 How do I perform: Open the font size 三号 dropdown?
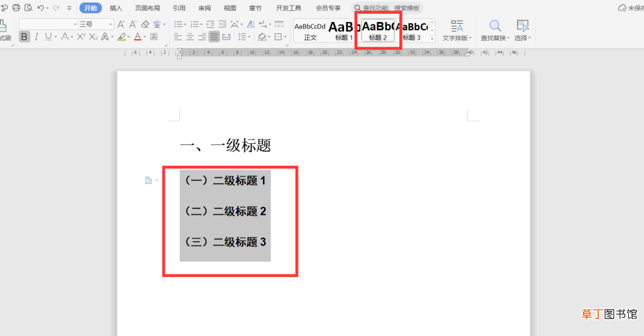[x=96, y=24]
